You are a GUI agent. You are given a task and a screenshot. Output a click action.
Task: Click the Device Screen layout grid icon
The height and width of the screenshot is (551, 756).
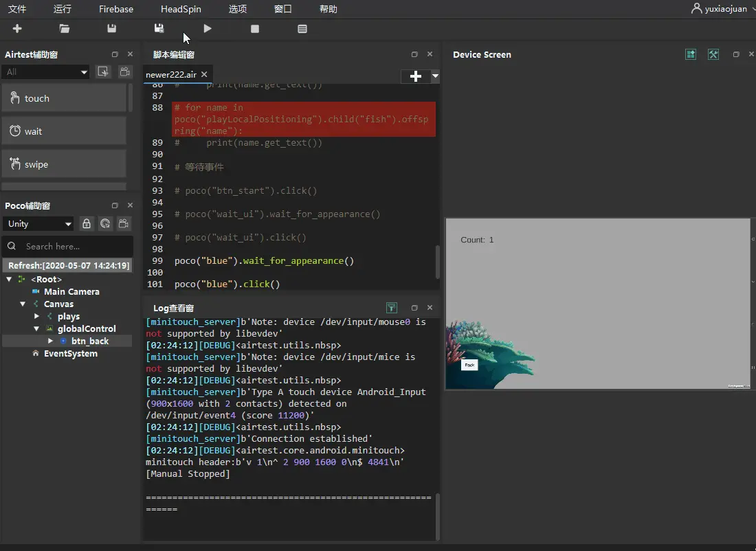[691, 54]
